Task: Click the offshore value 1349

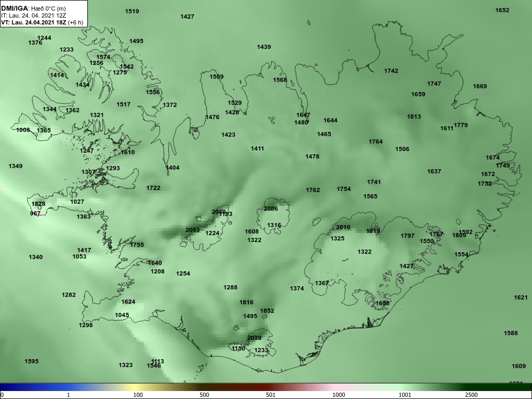Action: [x=15, y=166]
